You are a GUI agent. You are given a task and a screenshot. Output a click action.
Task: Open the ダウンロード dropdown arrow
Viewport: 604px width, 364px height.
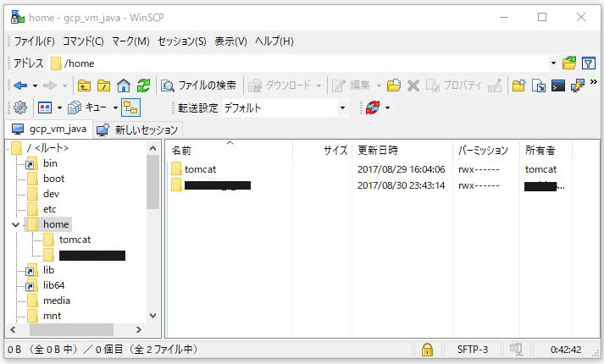(319, 85)
